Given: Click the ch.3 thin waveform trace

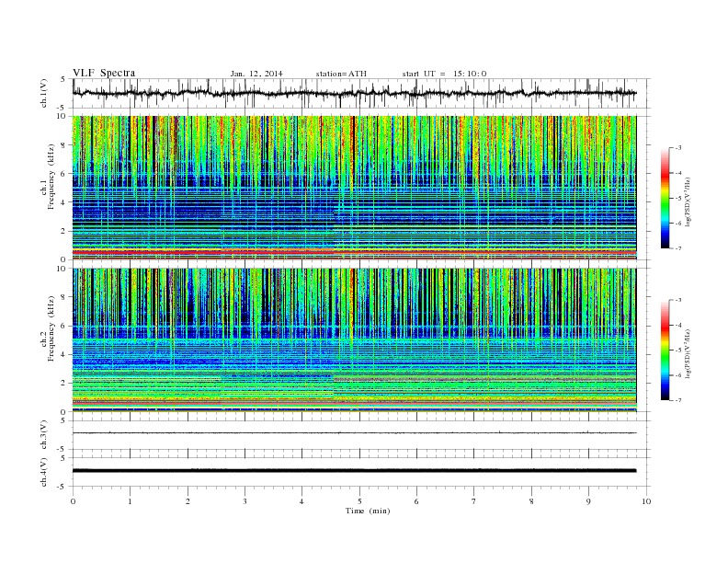Looking at the screenshot, I should coord(354,433).
